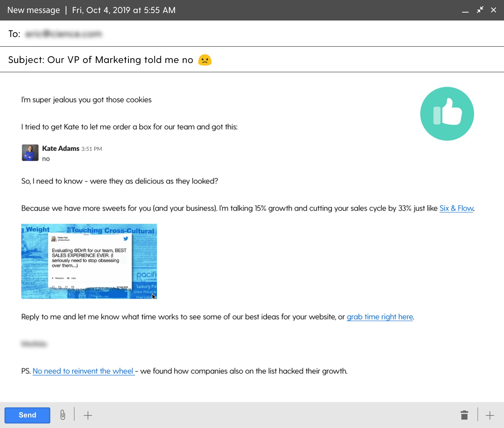Click the delete trash icon
This screenshot has height=428, width=504.
click(x=464, y=415)
